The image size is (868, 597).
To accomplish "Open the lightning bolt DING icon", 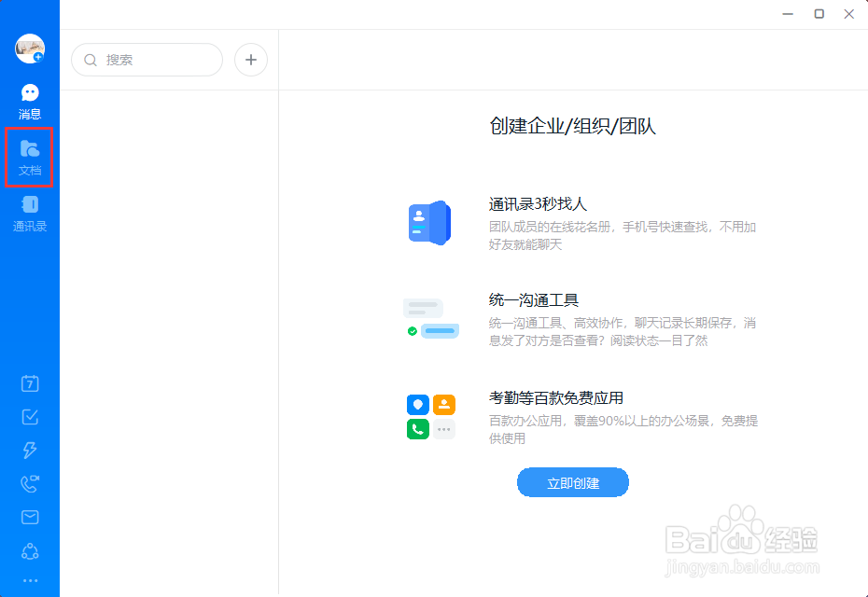I will point(30,450).
